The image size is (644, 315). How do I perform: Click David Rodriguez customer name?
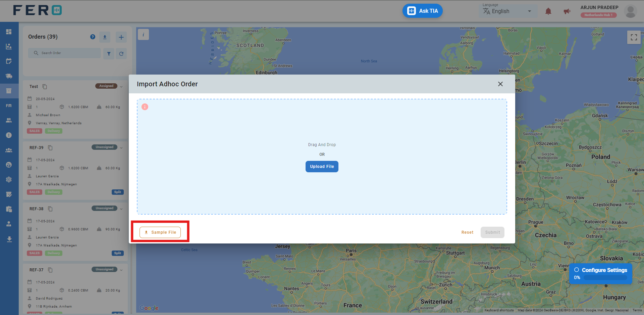click(49, 299)
